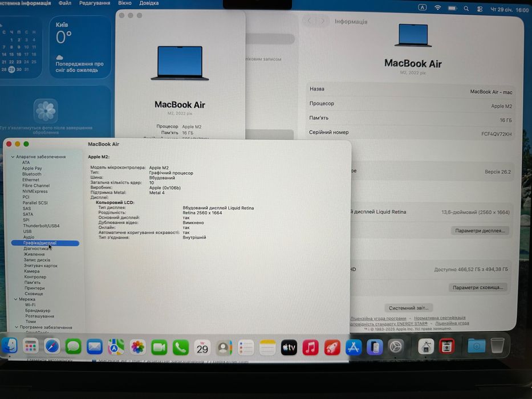Open Maps app in Dock

tap(116, 347)
